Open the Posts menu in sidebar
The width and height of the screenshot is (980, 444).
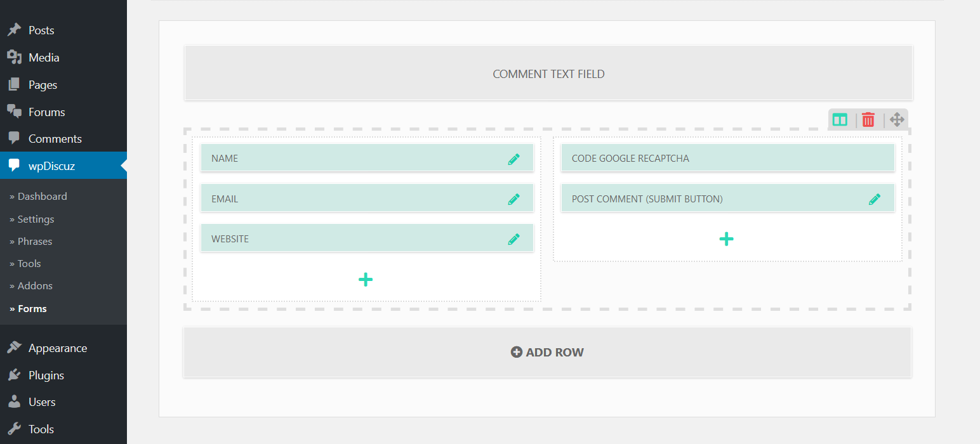click(41, 30)
